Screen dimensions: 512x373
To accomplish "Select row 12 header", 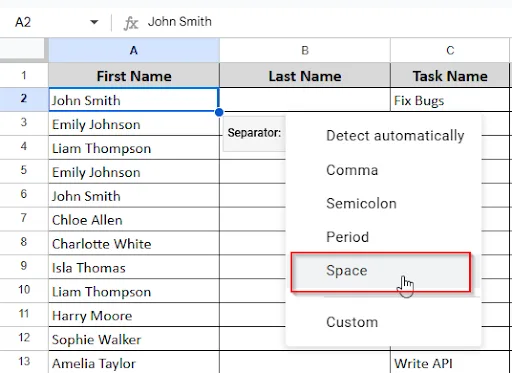I will pyautogui.click(x=24, y=338).
